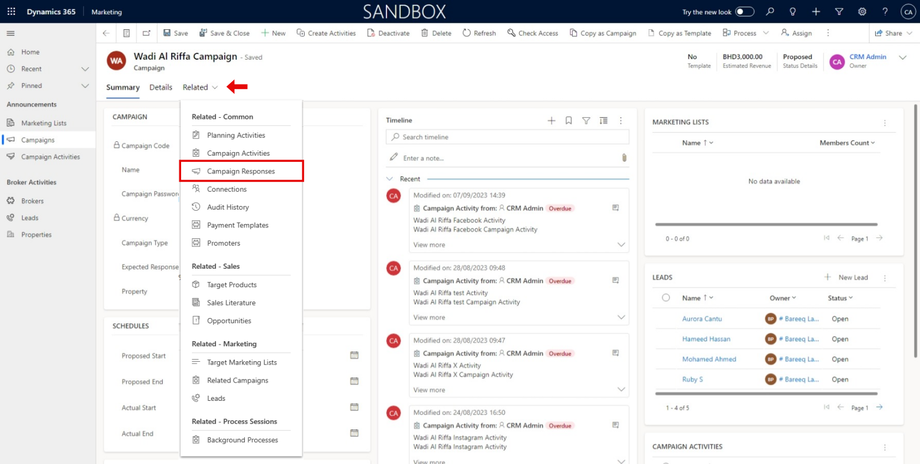Viewport: 920px width, 464px height.
Task: Open timeline filter funnel icon
Action: (x=586, y=120)
